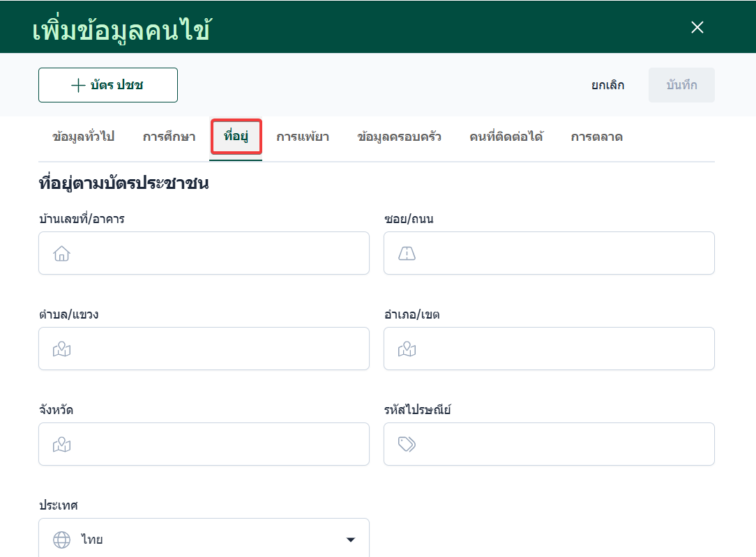Expand the ประเทศ dropdown arrow
Image resolution: width=756 pixels, height=557 pixels.
pos(351,540)
